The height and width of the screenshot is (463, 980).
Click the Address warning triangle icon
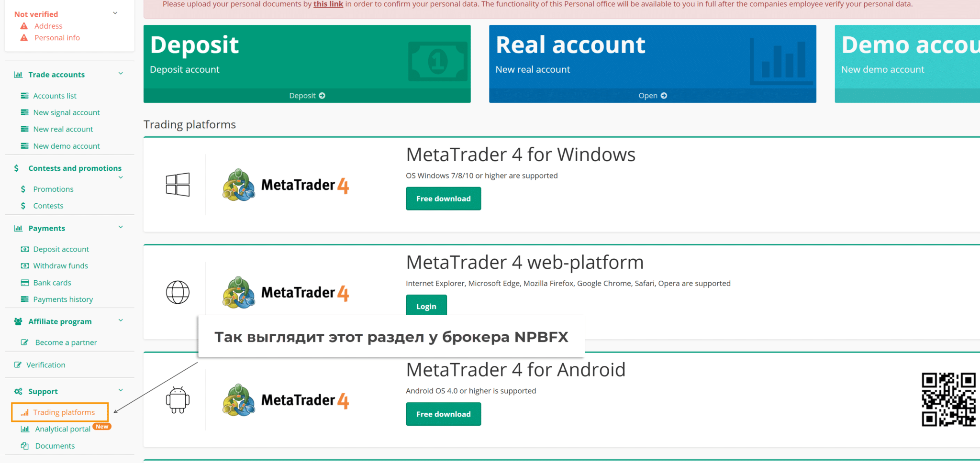(24, 26)
